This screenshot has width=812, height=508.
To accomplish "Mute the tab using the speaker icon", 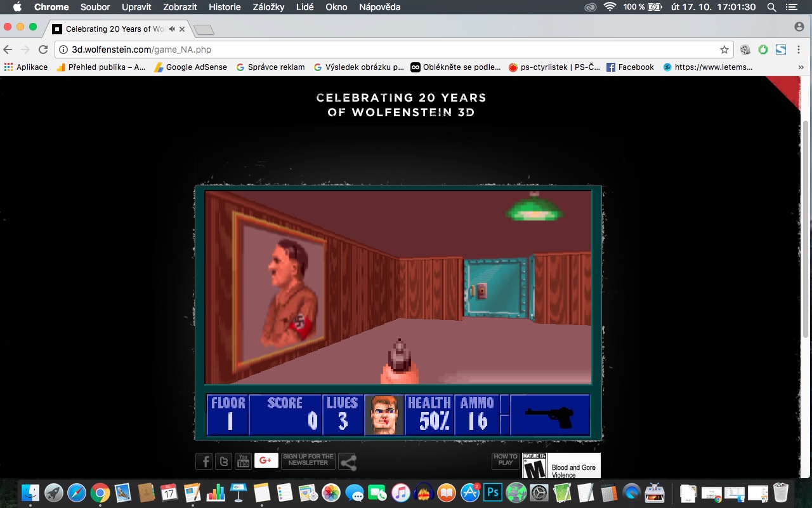I will tap(172, 29).
